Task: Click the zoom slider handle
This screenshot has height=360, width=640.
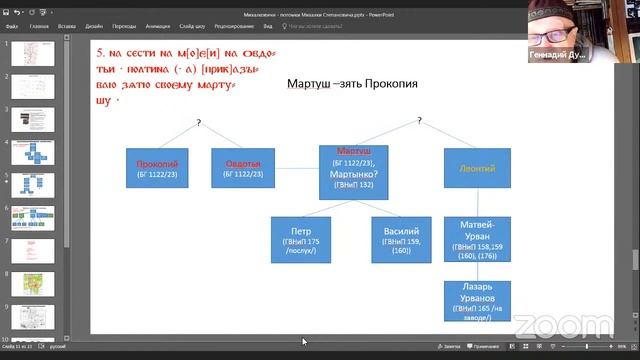Action: pos(587,347)
